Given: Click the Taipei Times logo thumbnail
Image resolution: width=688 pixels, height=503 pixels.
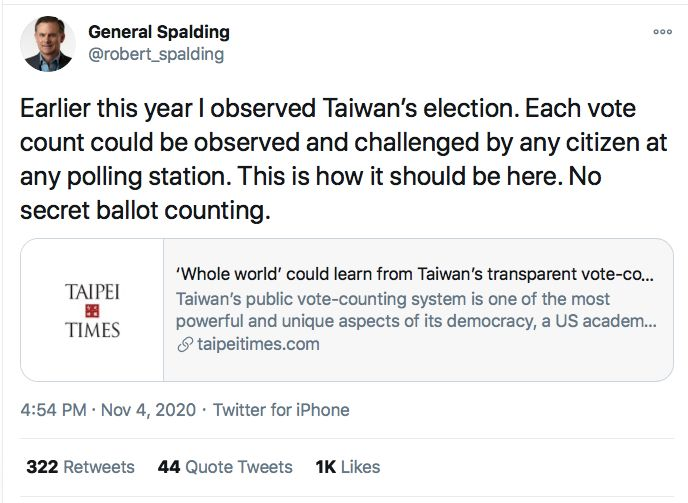Looking at the screenshot, I should pyautogui.click(x=92, y=310).
